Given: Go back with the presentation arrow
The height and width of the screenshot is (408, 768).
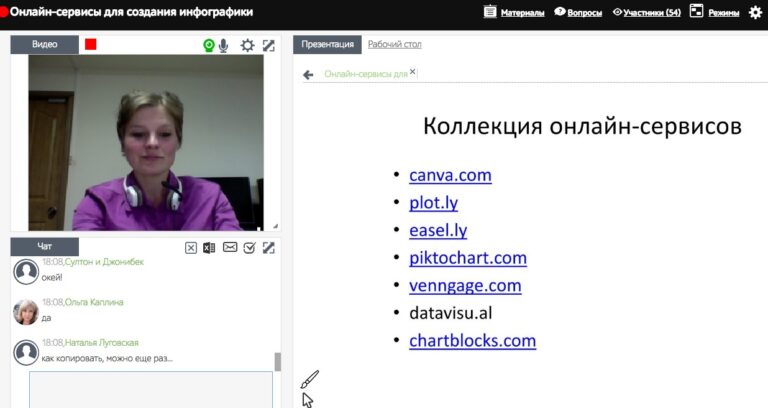Looking at the screenshot, I should click(308, 75).
